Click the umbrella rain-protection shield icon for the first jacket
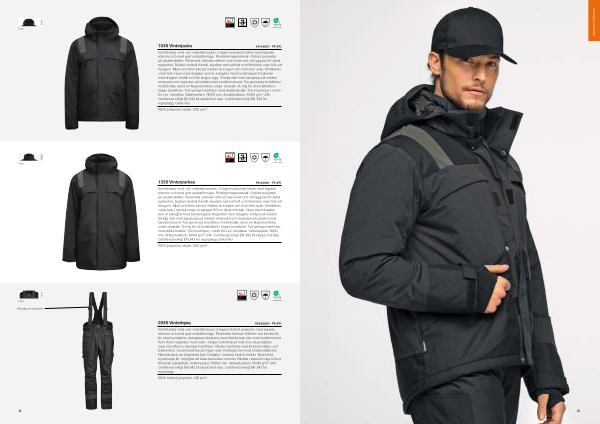 [266, 23]
